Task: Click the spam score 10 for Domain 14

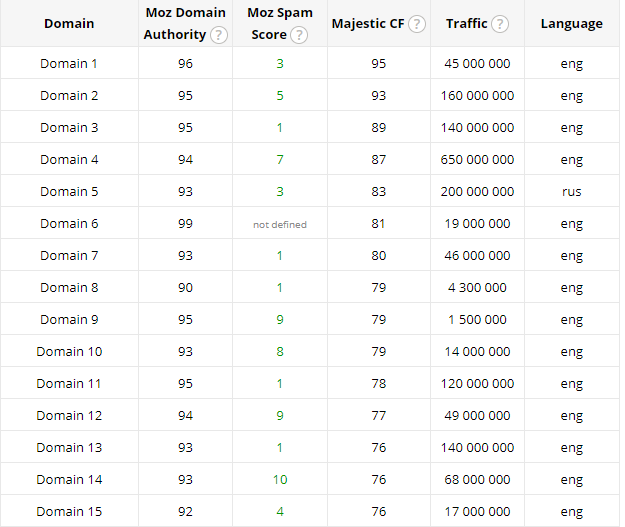Action: tap(280, 479)
